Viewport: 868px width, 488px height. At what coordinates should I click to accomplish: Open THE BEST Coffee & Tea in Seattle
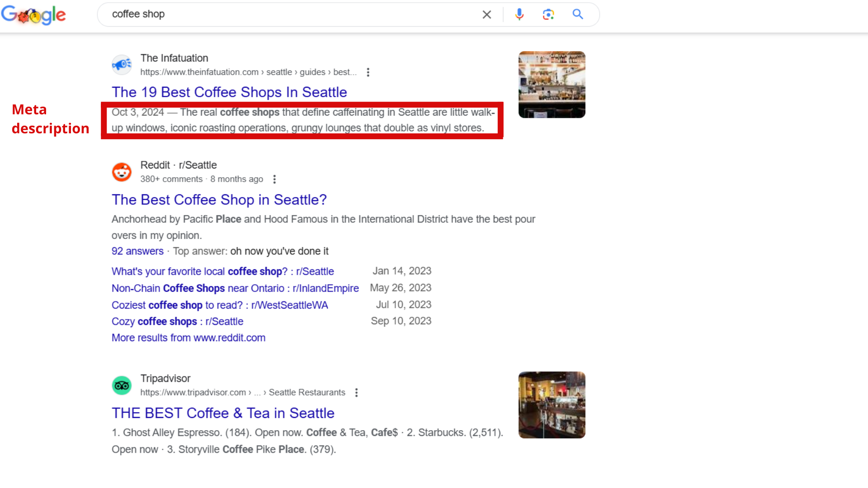tap(223, 413)
